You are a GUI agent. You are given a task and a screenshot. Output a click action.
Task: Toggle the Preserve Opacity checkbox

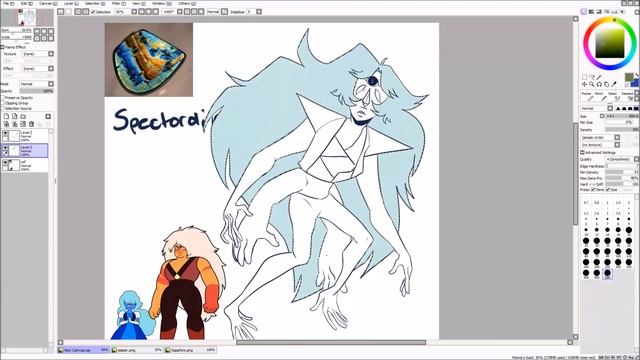pos(2,98)
